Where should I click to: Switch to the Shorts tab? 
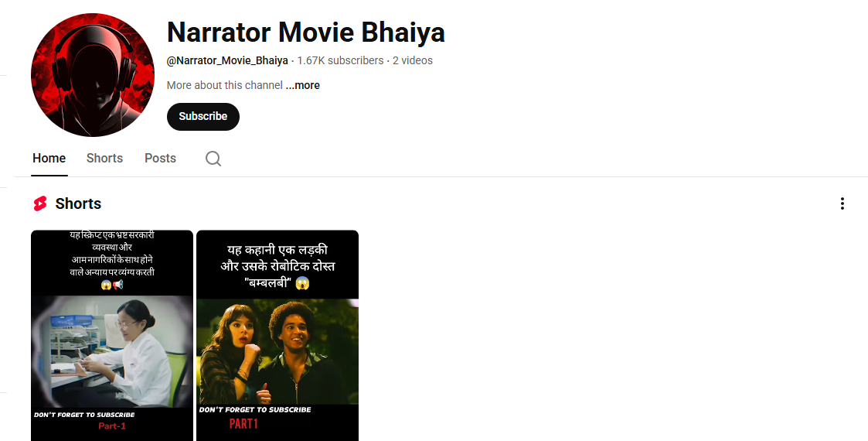pyautogui.click(x=104, y=159)
